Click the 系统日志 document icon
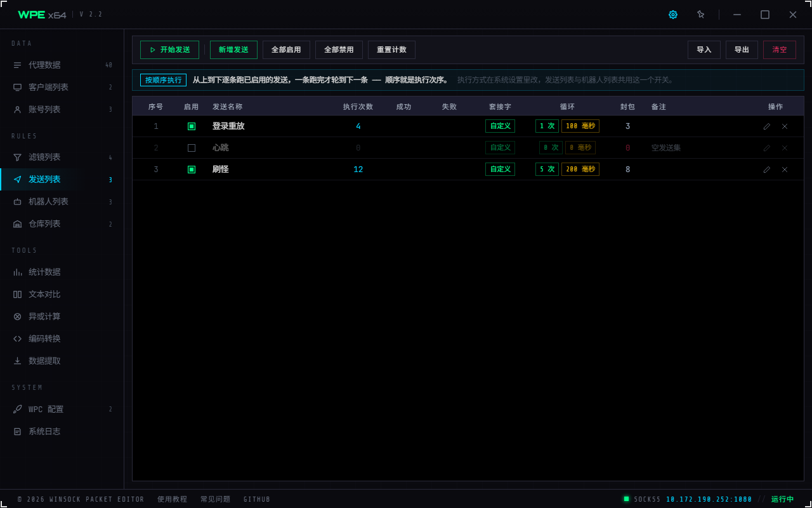 tap(18, 431)
